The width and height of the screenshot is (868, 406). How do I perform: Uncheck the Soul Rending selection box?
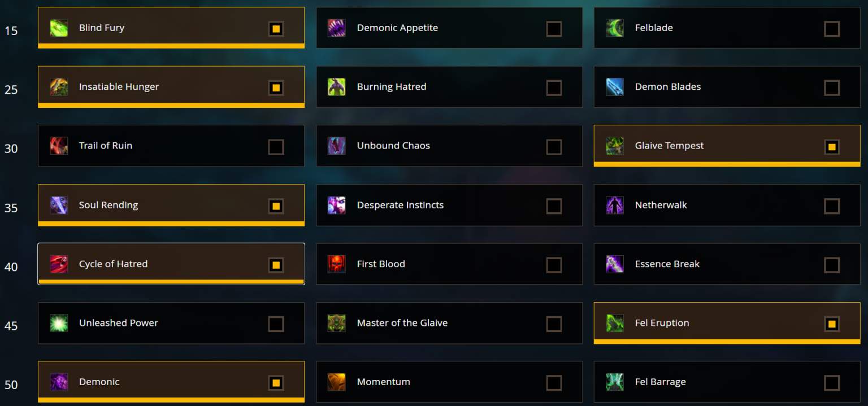(276, 206)
